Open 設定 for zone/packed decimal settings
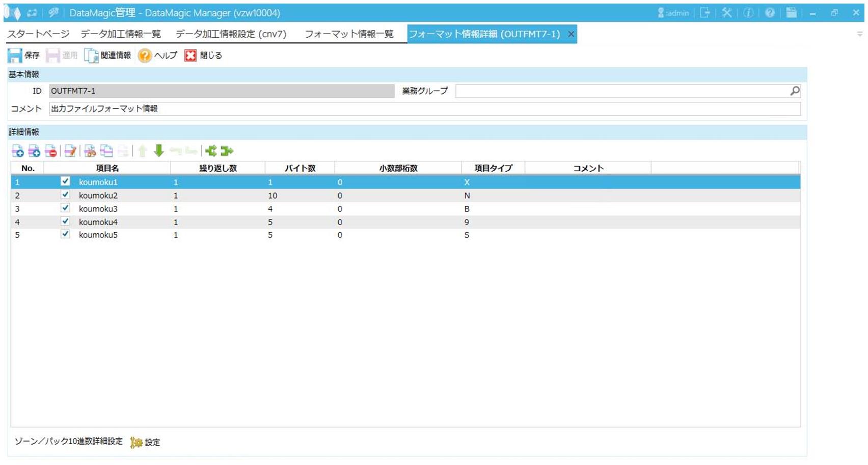 (x=146, y=442)
